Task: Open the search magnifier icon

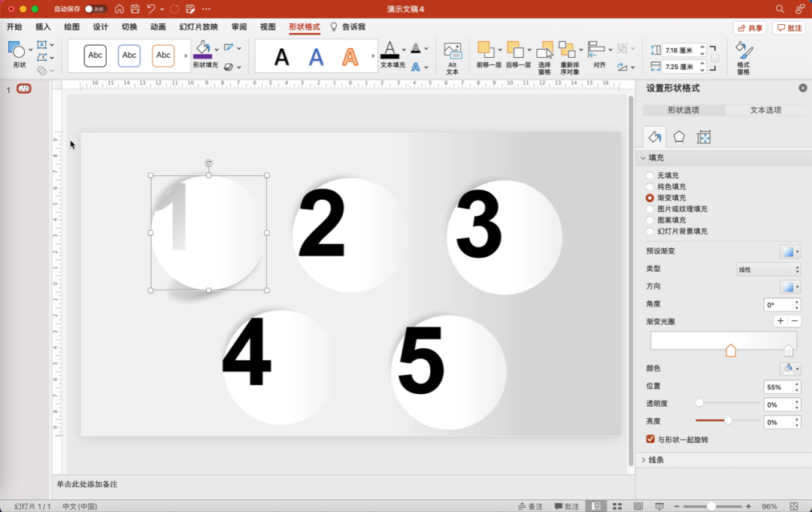Action: (780, 9)
